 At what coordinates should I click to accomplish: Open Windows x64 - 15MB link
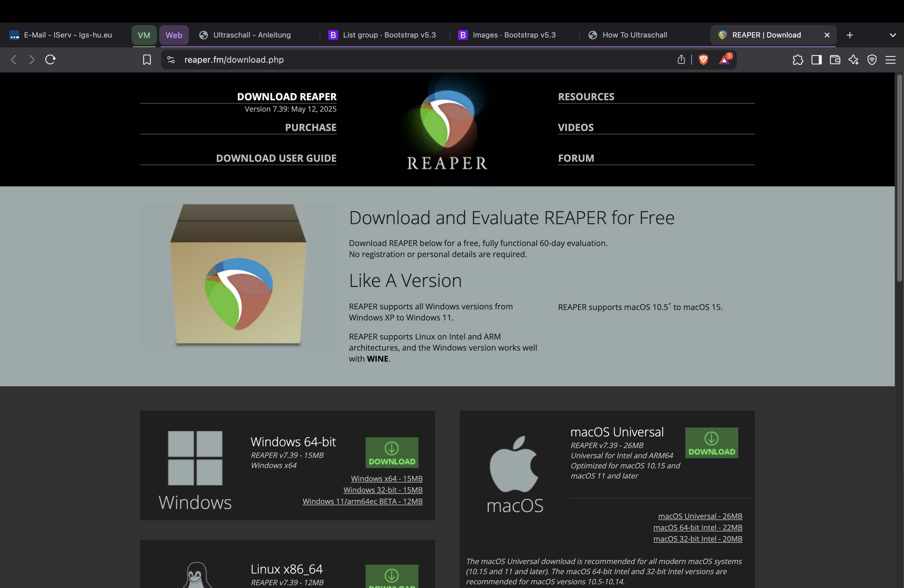(387, 479)
